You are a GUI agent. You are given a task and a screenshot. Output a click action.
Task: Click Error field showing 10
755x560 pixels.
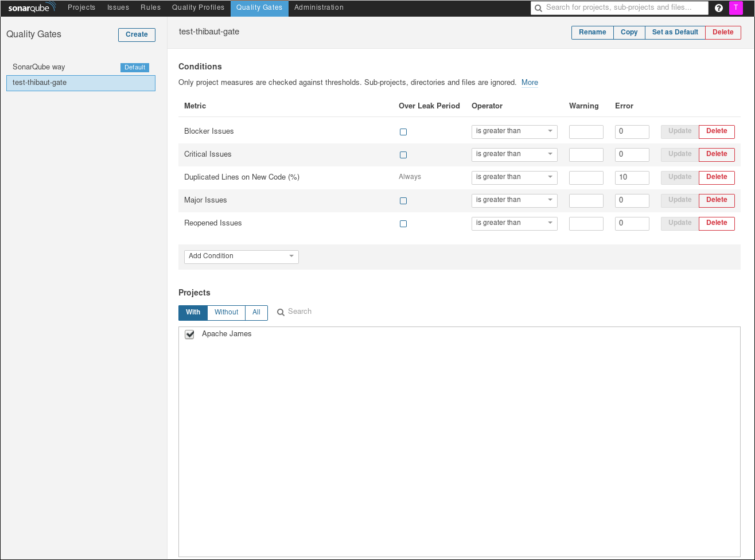(x=632, y=177)
